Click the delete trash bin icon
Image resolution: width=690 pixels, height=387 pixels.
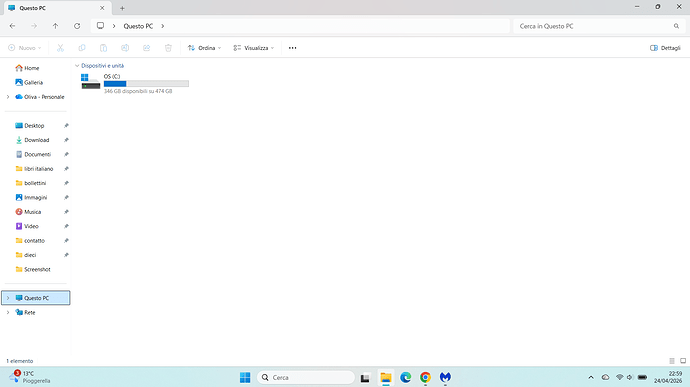pos(168,48)
